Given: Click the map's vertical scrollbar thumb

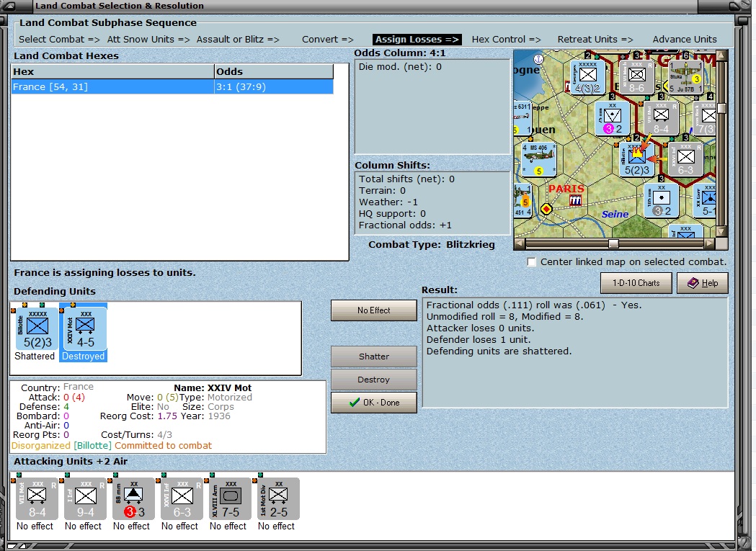Looking at the screenshot, I should point(721,108).
